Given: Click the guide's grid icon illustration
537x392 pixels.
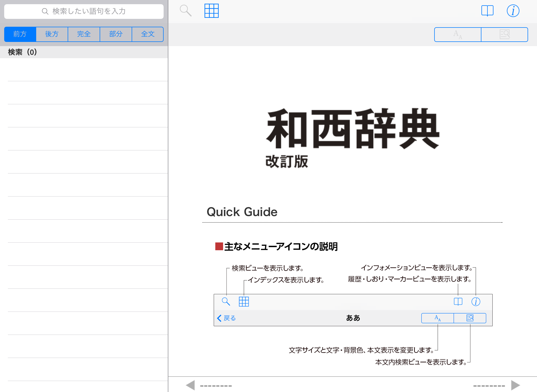Looking at the screenshot, I should 244,302.
